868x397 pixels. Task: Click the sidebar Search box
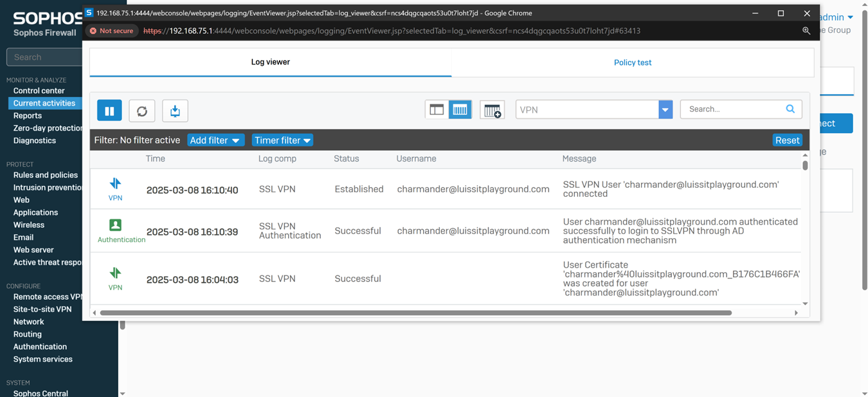pyautogui.click(x=44, y=57)
